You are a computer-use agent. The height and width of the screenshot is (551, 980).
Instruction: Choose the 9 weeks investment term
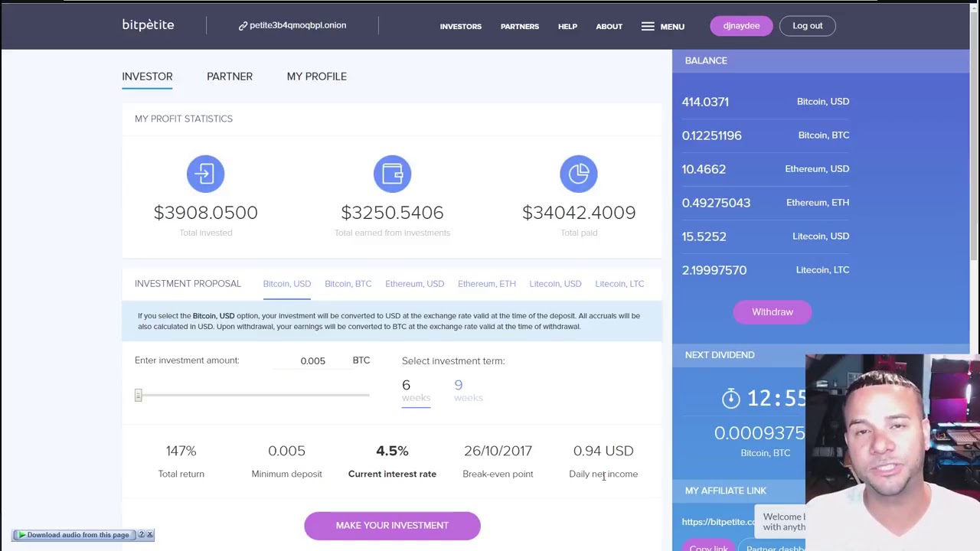[x=468, y=390]
